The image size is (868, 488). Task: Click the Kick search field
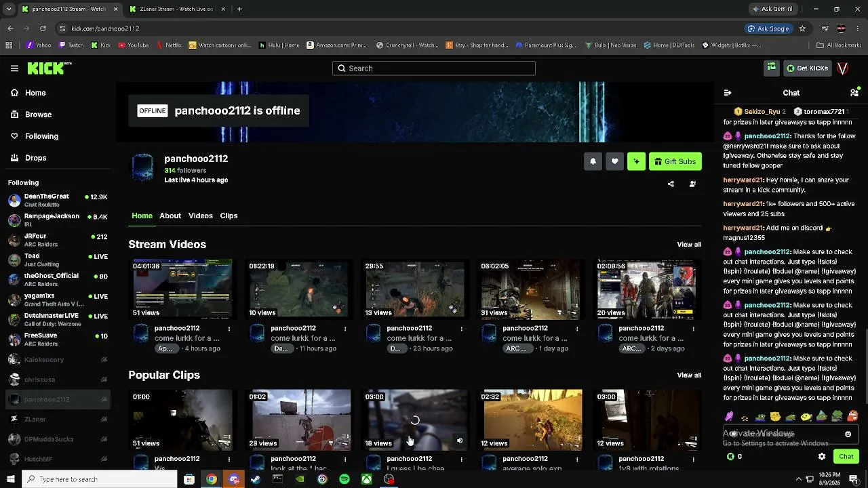(x=434, y=68)
